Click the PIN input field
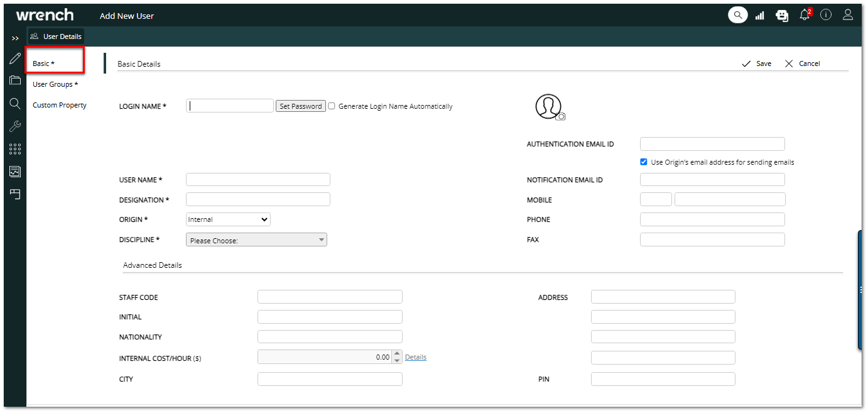Viewport: 868px width, 413px height. (x=663, y=379)
